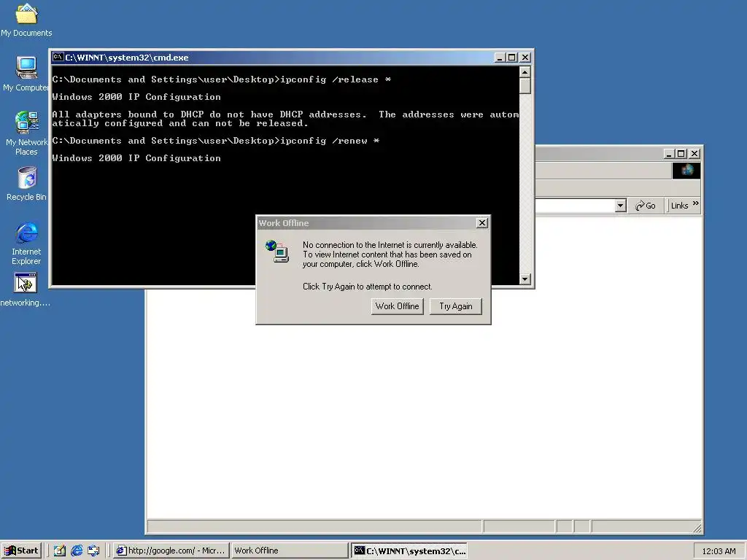Viewport: 747px width, 560px height.
Task: Expand the Links chevron in IE
Action: point(695,203)
